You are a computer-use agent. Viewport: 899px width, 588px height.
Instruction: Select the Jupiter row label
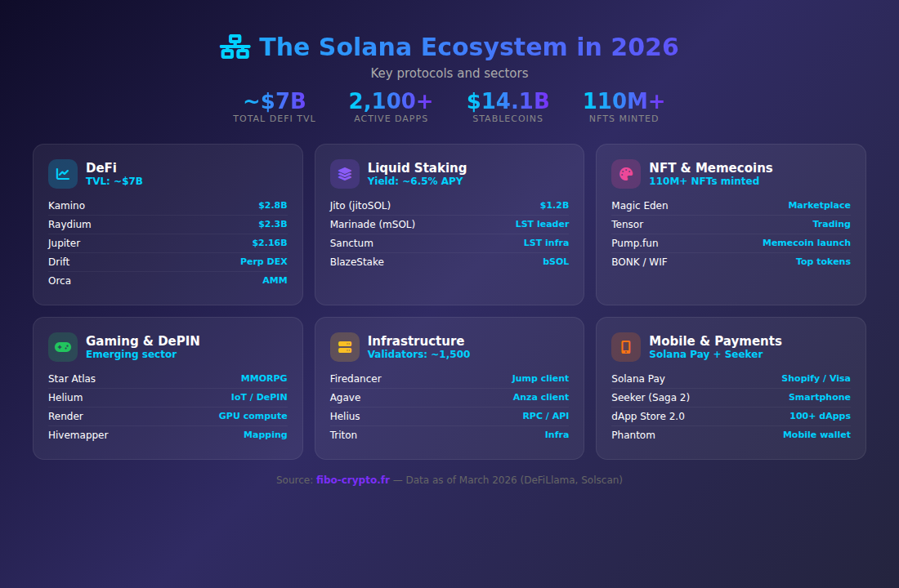point(65,243)
